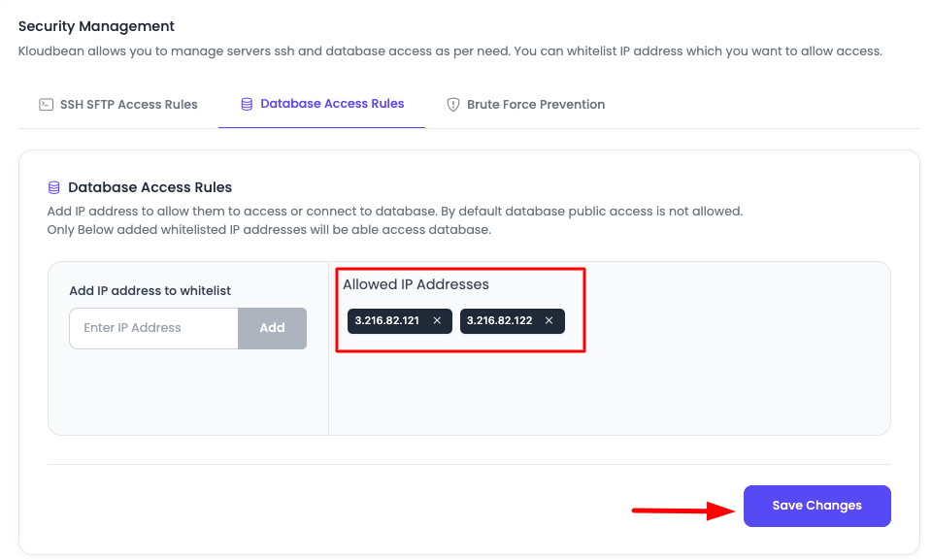Click the database icon beside Database Access Rules heading
Image resolution: width=932 pixels, height=560 pixels.
[x=53, y=186]
